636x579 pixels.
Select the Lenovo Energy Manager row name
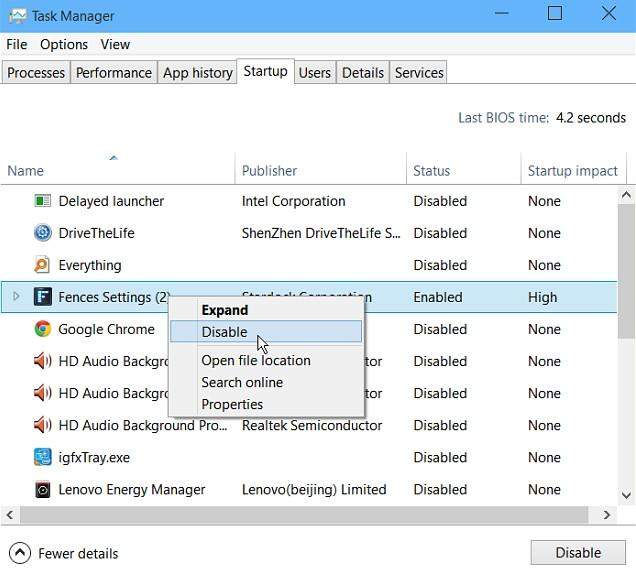(132, 489)
